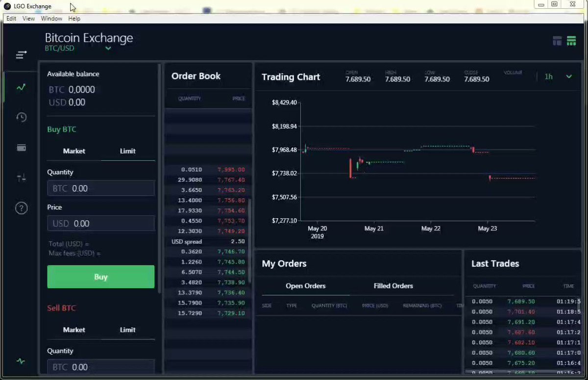
Task: Click the 7,744.50 bid price row
Action: tap(208, 272)
